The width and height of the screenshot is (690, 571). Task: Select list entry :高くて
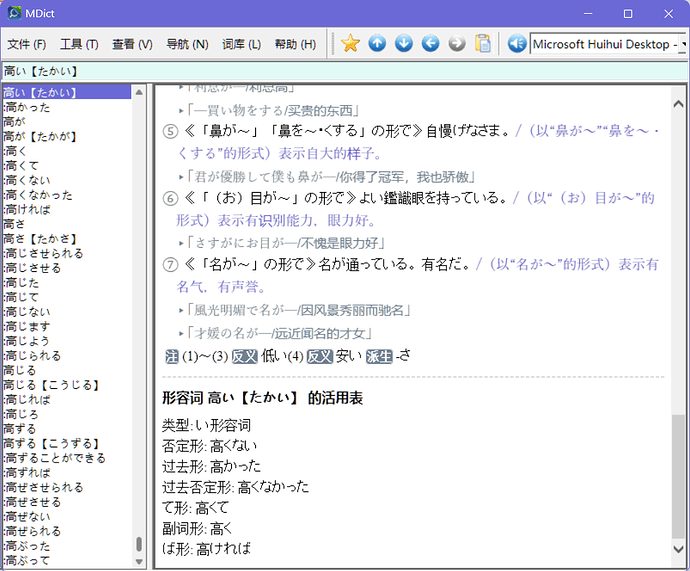(x=21, y=165)
